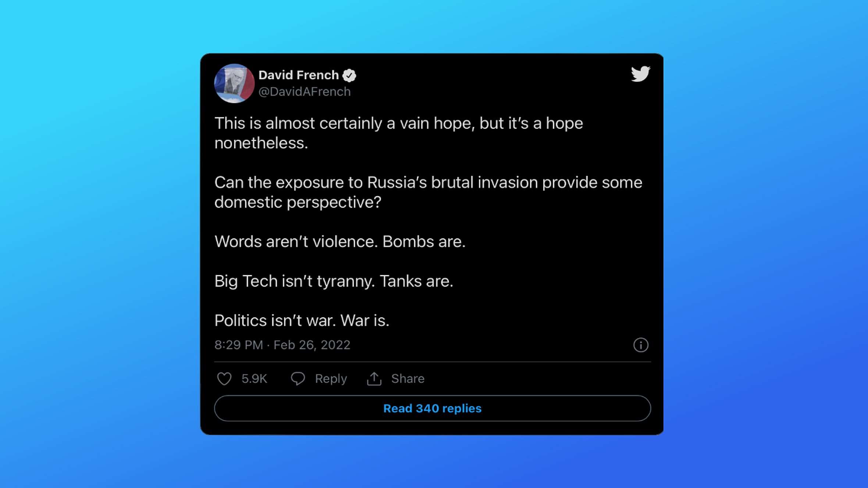Screen dimensions: 868x488
Task: Visit the @DavidAFrench handle link
Action: pos(305,91)
